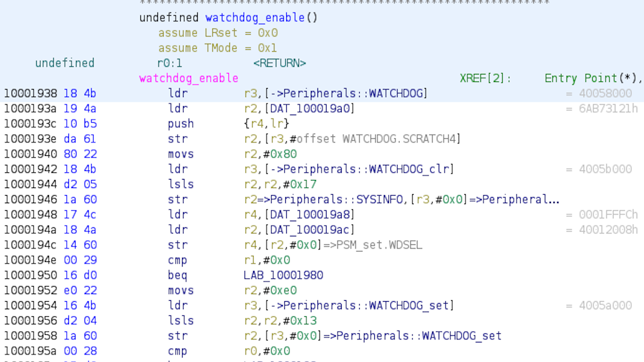This screenshot has height=362, width=644.
Task: Click the <RETURN> variable label
Action: [x=279, y=63]
